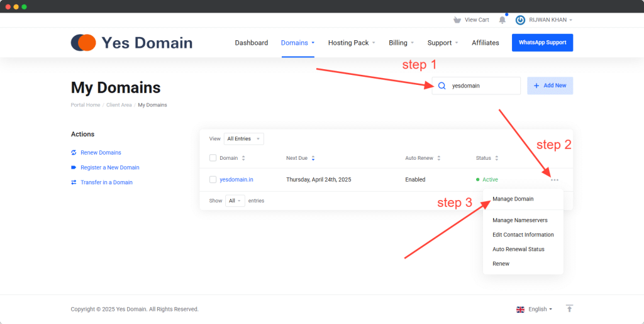Click the Register a New Domain link
Image resolution: width=644 pixels, height=324 pixels.
[x=109, y=167]
